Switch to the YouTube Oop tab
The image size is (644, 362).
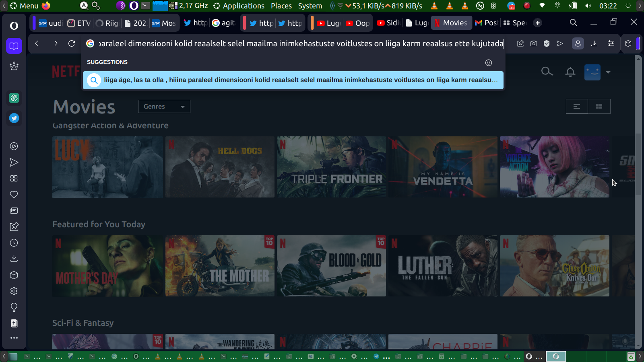(x=358, y=23)
